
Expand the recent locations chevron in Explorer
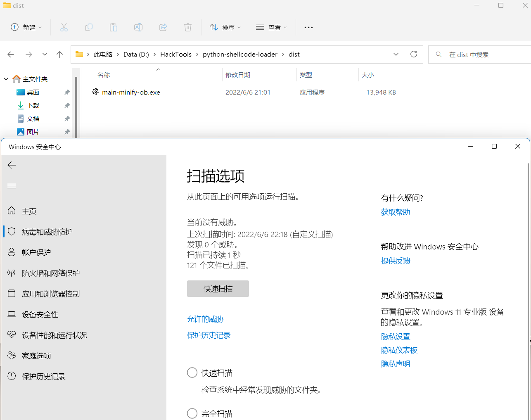45,55
